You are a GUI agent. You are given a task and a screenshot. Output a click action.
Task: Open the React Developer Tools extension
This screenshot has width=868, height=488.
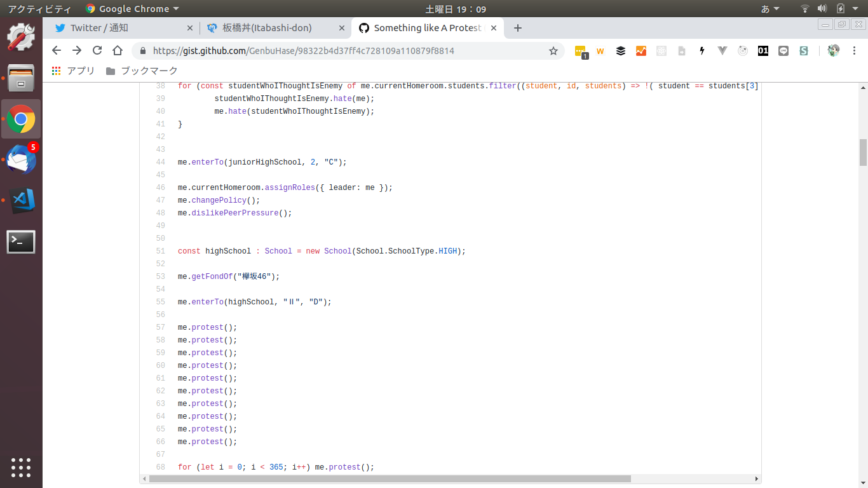click(743, 51)
